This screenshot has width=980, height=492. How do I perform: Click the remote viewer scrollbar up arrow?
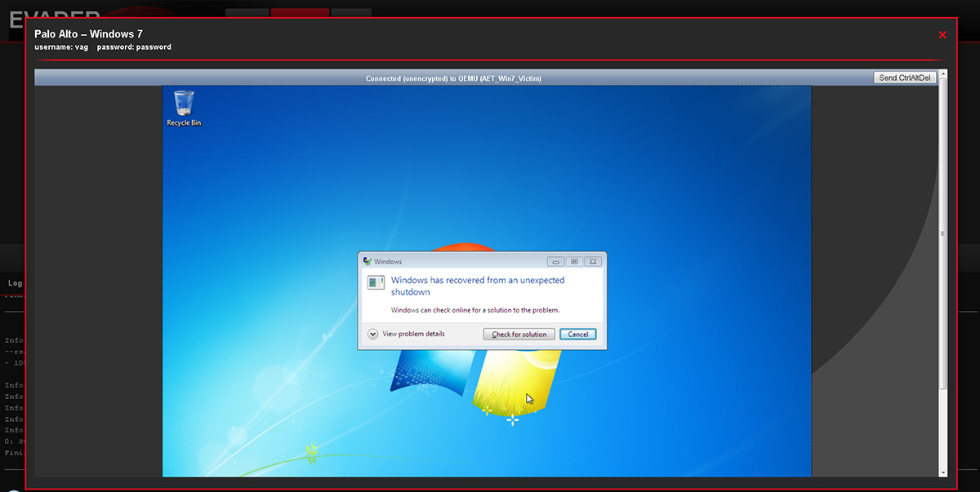(x=943, y=74)
